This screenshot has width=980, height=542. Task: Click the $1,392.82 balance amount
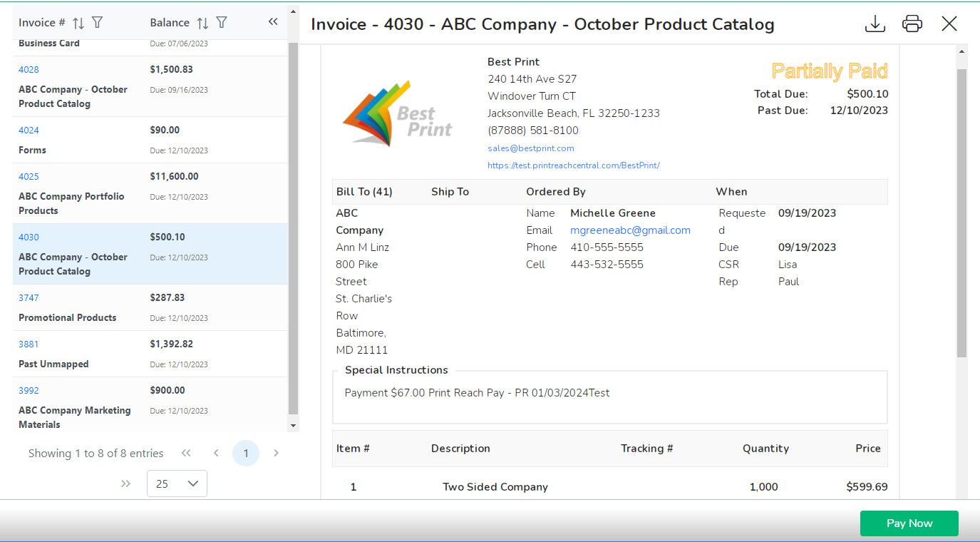tap(171, 344)
